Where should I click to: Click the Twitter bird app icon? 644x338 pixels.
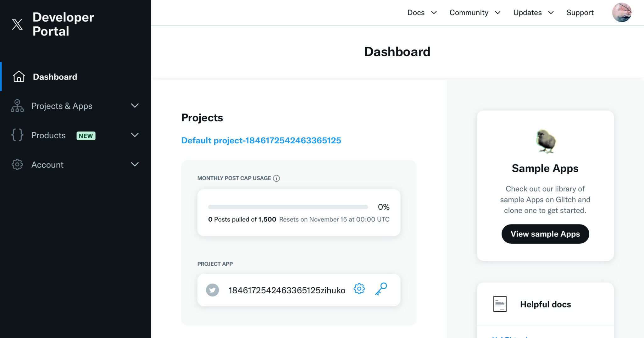tap(213, 290)
